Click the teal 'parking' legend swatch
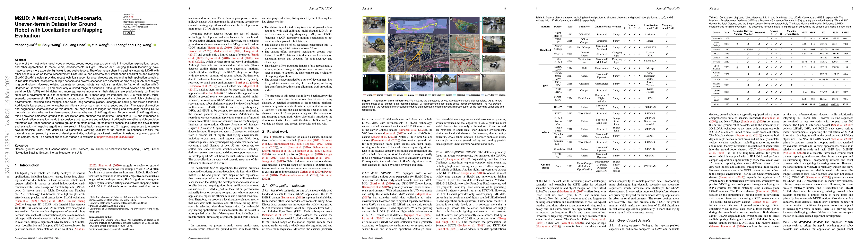 click(x=455, y=95)
